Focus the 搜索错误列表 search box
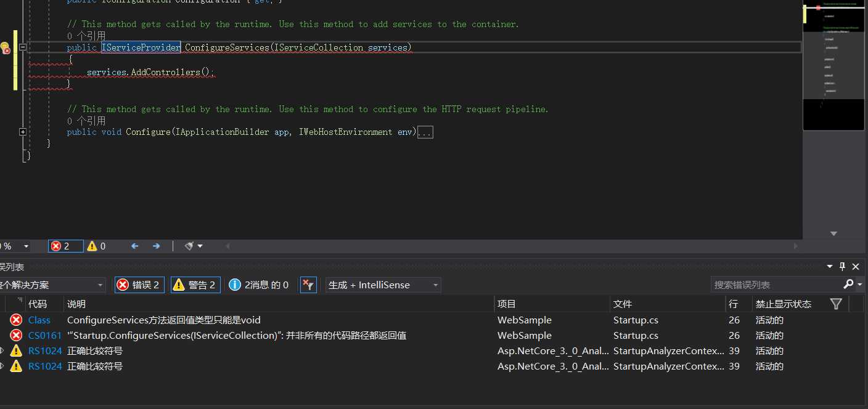868x409 pixels. 777,285
